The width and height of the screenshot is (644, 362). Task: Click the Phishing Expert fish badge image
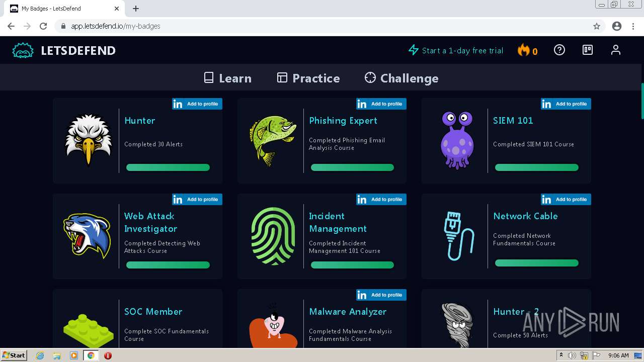[x=272, y=141]
